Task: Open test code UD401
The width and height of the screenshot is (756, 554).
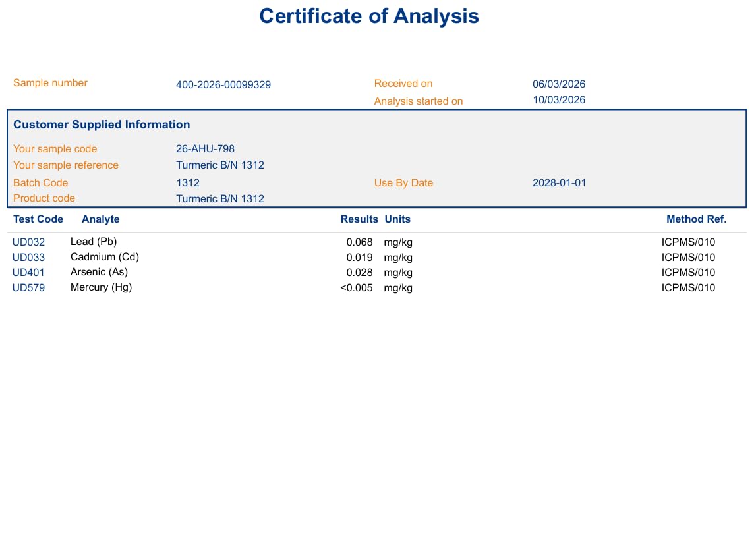Action: [x=28, y=273]
